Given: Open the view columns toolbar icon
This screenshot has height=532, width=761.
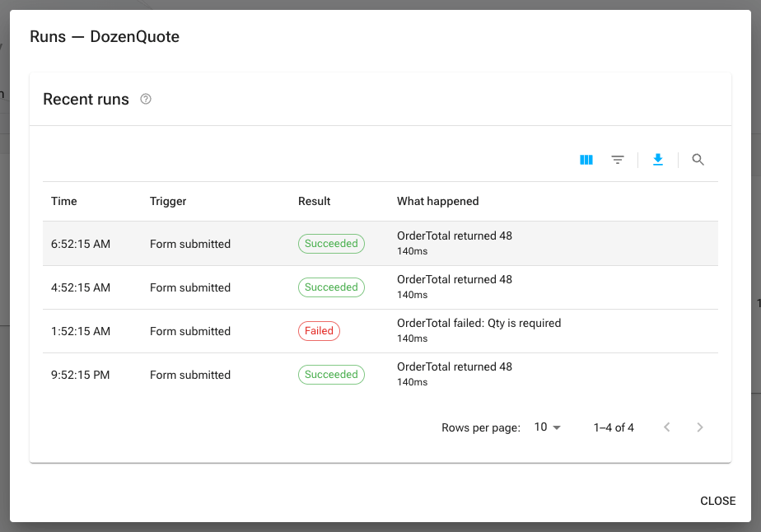Looking at the screenshot, I should [x=586, y=160].
